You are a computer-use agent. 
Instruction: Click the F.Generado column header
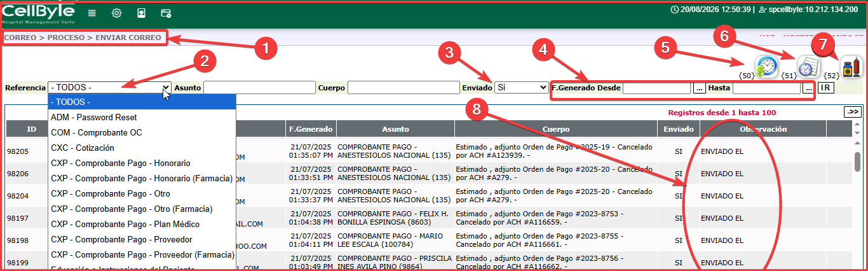[311, 129]
